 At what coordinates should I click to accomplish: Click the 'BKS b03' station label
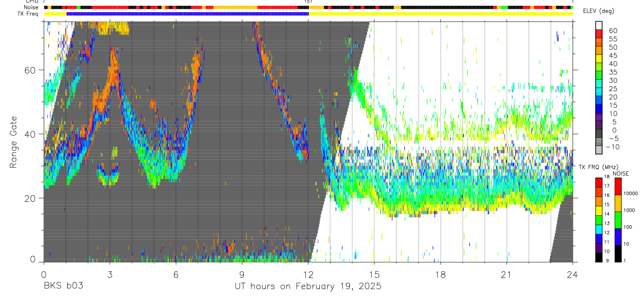click(x=63, y=287)
